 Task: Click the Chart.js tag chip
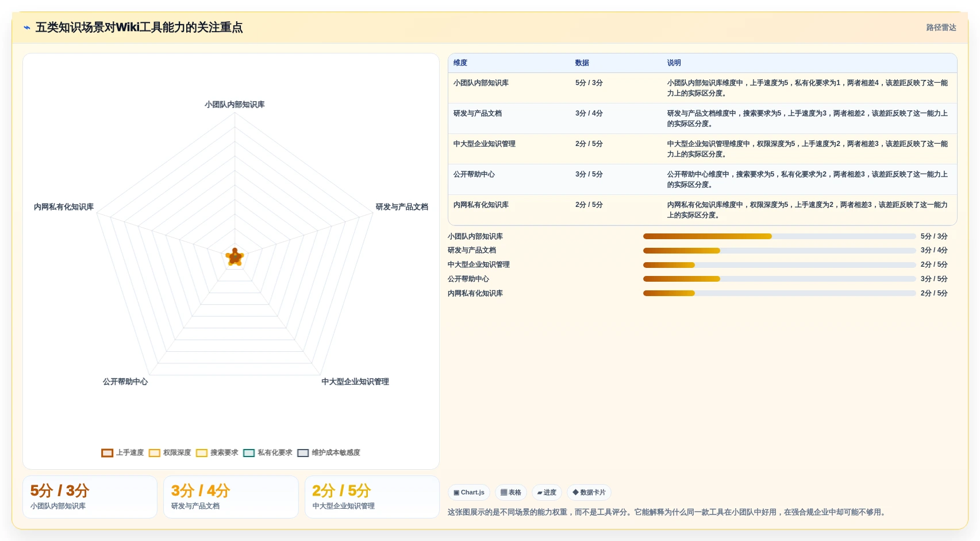point(469,493)
